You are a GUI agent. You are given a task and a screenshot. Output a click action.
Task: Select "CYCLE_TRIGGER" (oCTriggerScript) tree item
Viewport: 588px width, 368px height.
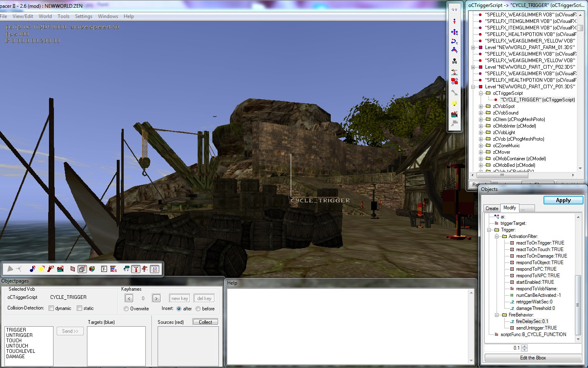click(537, 100)
